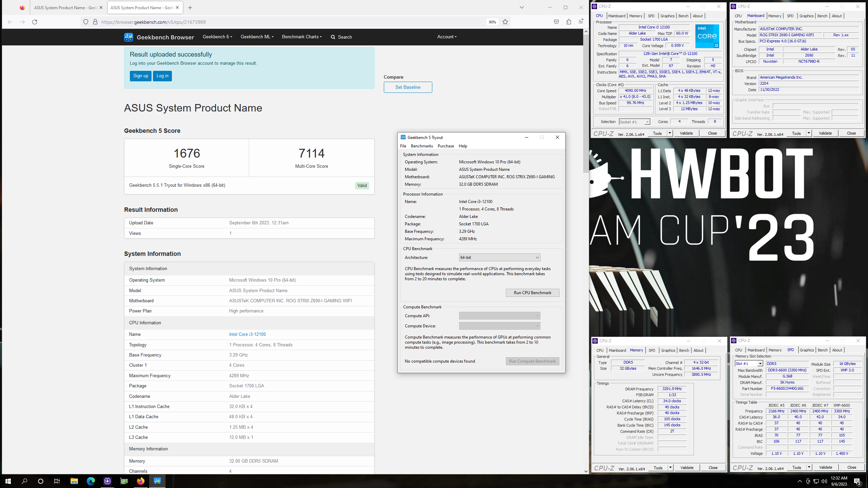This screenshot has height=488, width=868.
Task: Open Architecture 64-bit dropdown
Action: tap(499, 258)
